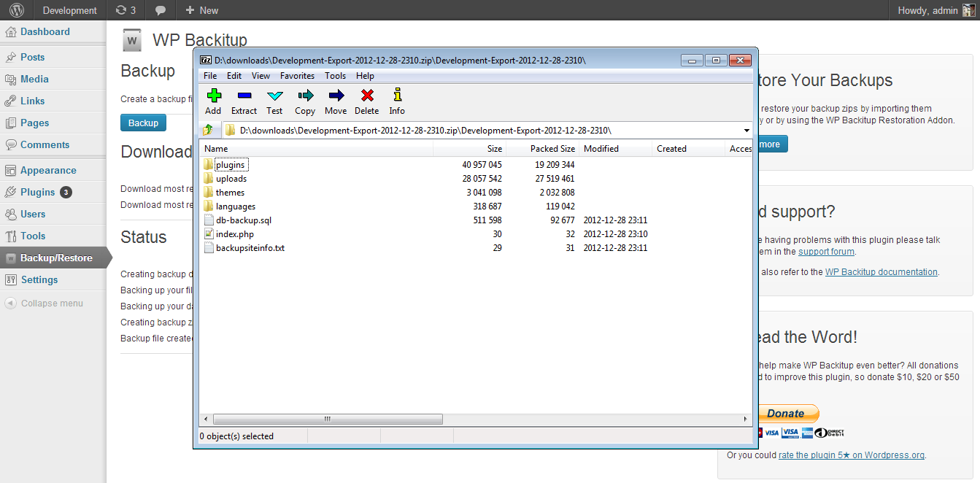Click the WordPress logo in the admin bar
980x483 pixels.
16,10
